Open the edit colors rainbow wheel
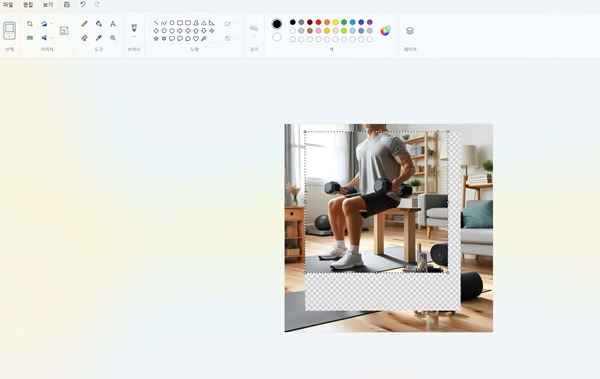This screenshot has width=600, height=379. 385,31
